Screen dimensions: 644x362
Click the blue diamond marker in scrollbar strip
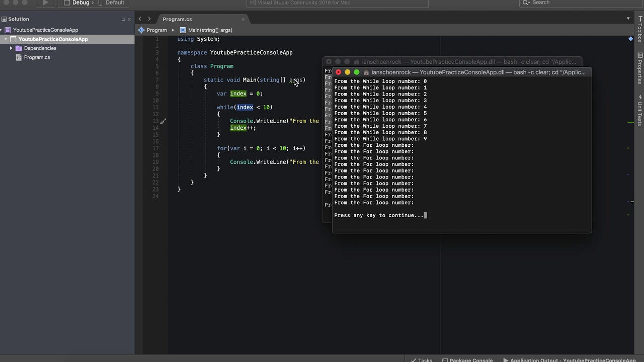click(x=630, y=39)
